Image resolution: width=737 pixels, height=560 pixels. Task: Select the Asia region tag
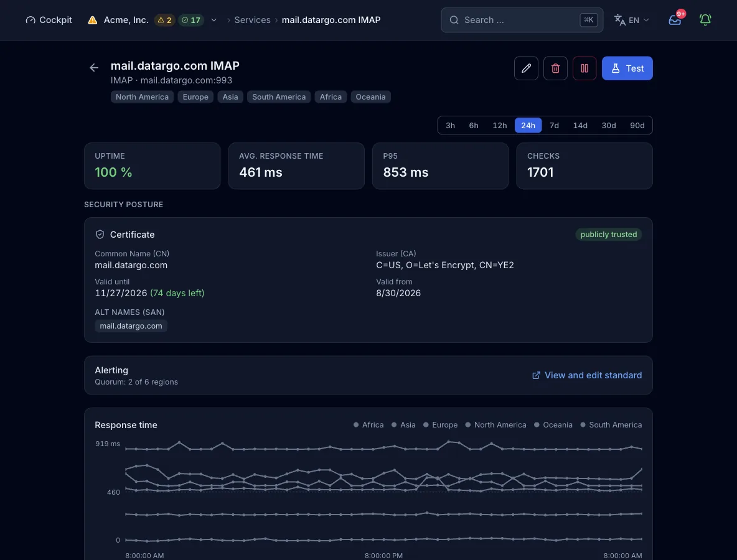[230, 97]
